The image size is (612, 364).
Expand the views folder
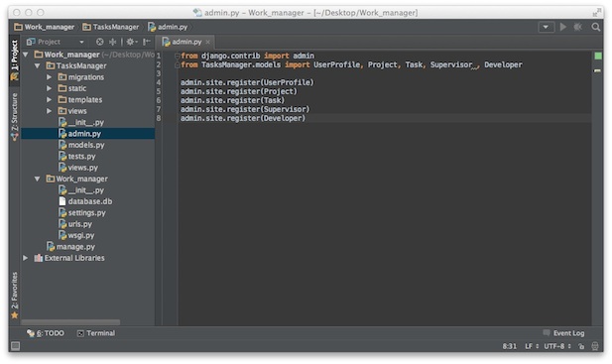click(x=50, y=111)
